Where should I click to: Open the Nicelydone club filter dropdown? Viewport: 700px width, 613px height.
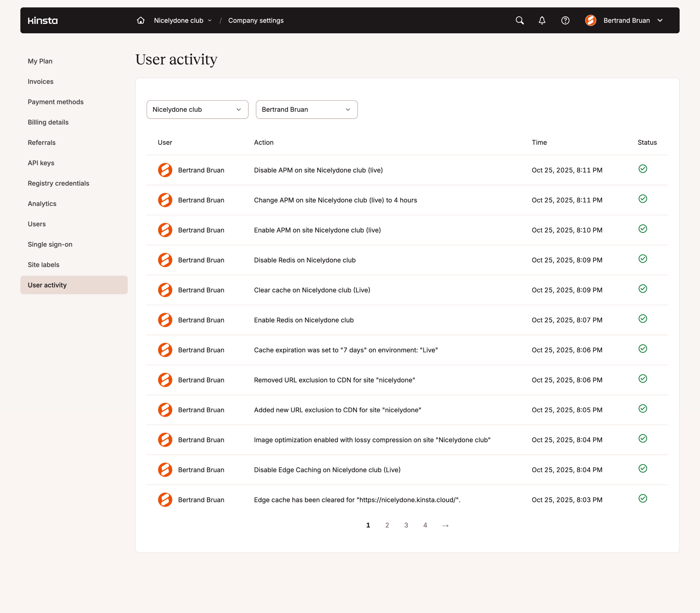(197, 110)
